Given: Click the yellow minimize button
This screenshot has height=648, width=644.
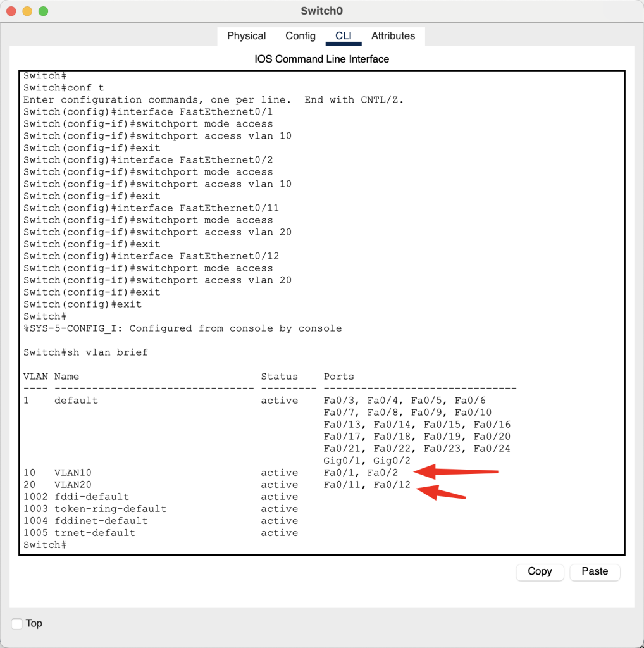Looking at the screenshot, I should (x=26, y=11).
